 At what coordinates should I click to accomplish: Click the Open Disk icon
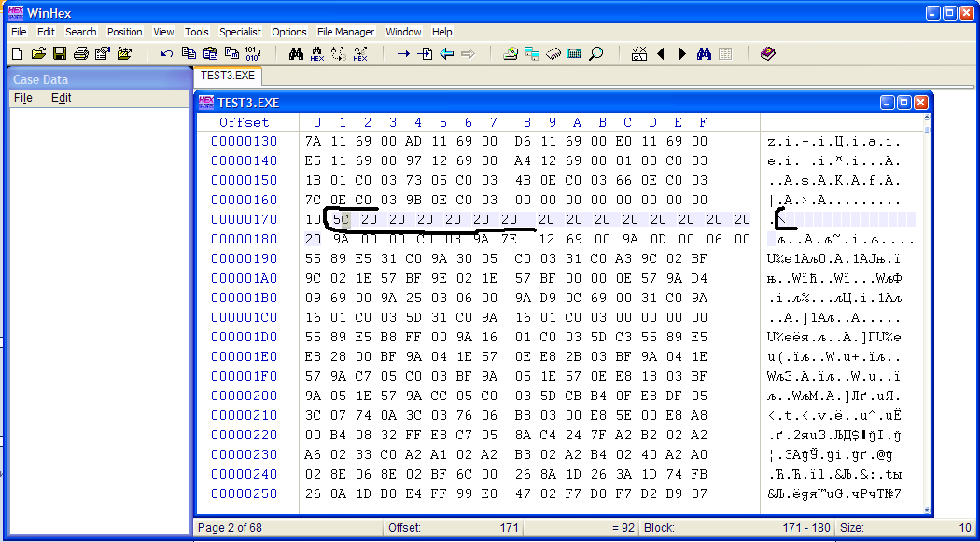point(511,53)
